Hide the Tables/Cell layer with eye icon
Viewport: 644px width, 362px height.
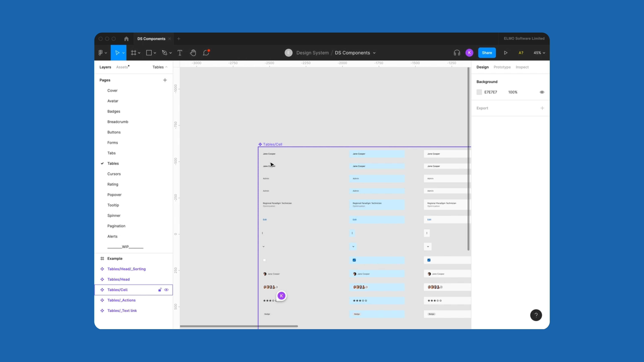click(166, 290)
